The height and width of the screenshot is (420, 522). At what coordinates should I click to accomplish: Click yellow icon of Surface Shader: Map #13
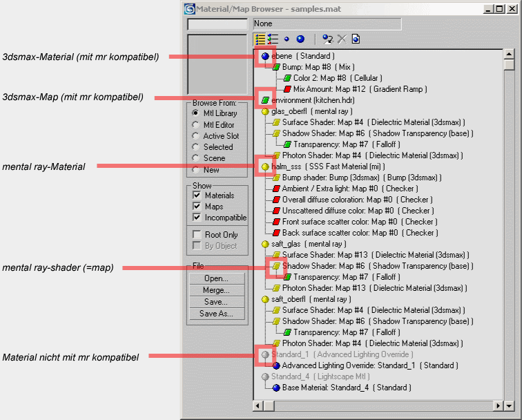276,255
